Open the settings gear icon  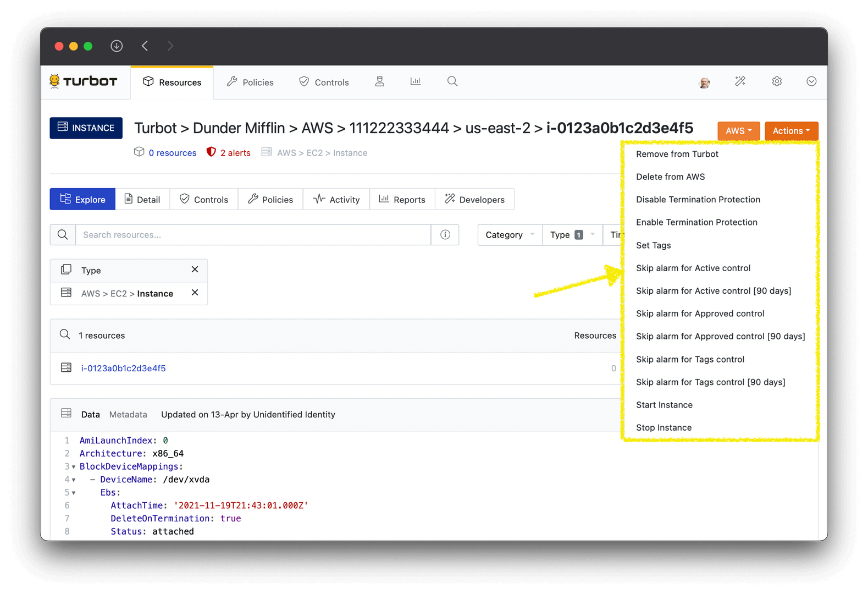pos(777,81)
